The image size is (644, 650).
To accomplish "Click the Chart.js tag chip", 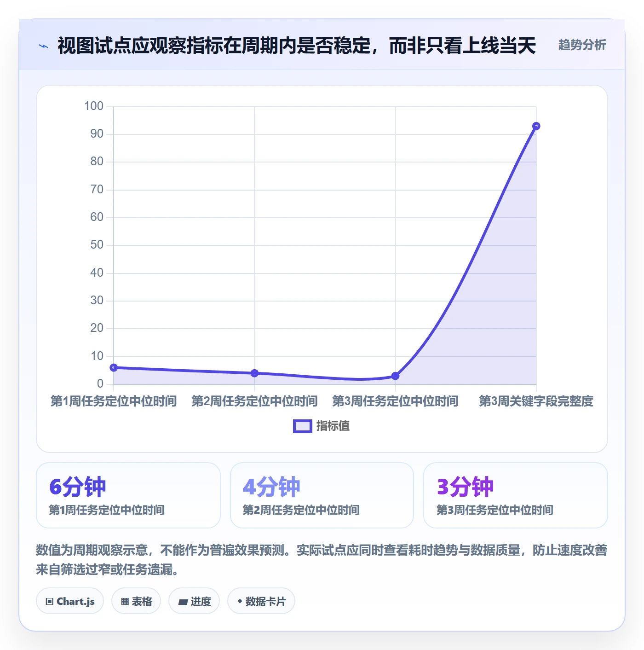I will point(70,601).
